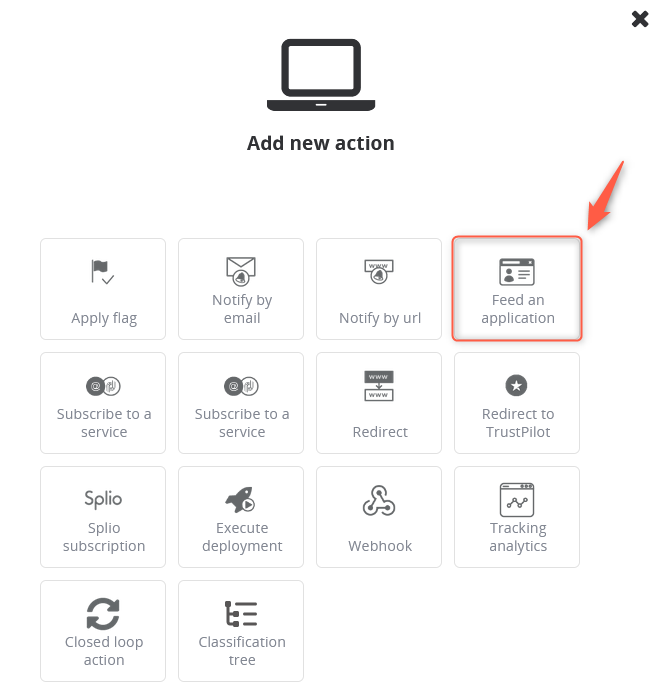This screenshot has height=693, width=655.
Task: Click the laptop illustration at top
Action: coord(321,75)
